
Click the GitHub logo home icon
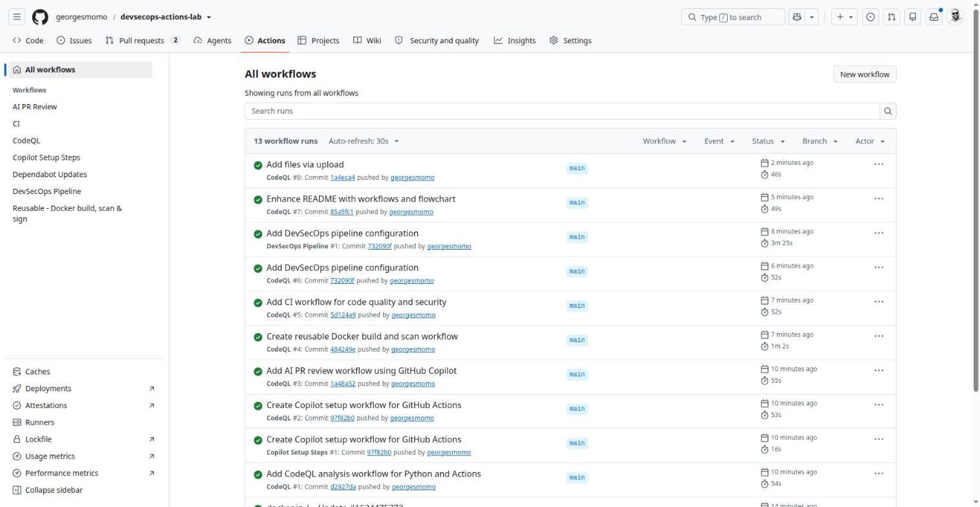point(40,17)
